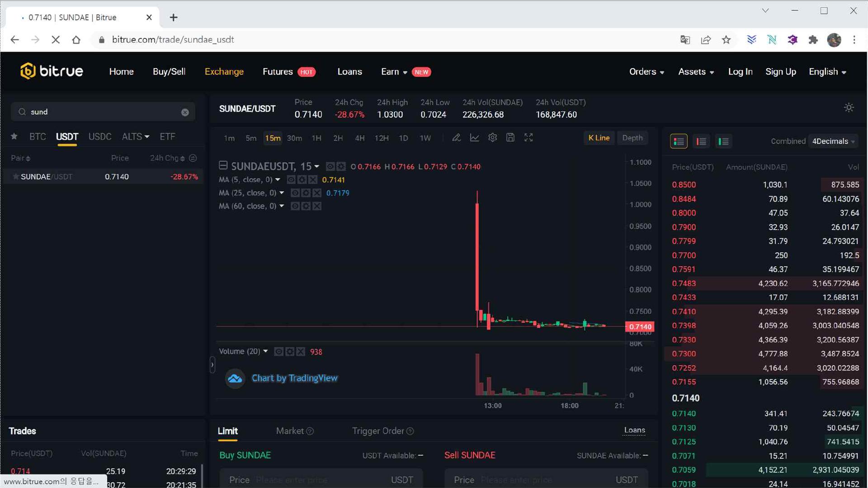
Task: Remove the MA 25 indicator
Action: [x=317, y=192]
